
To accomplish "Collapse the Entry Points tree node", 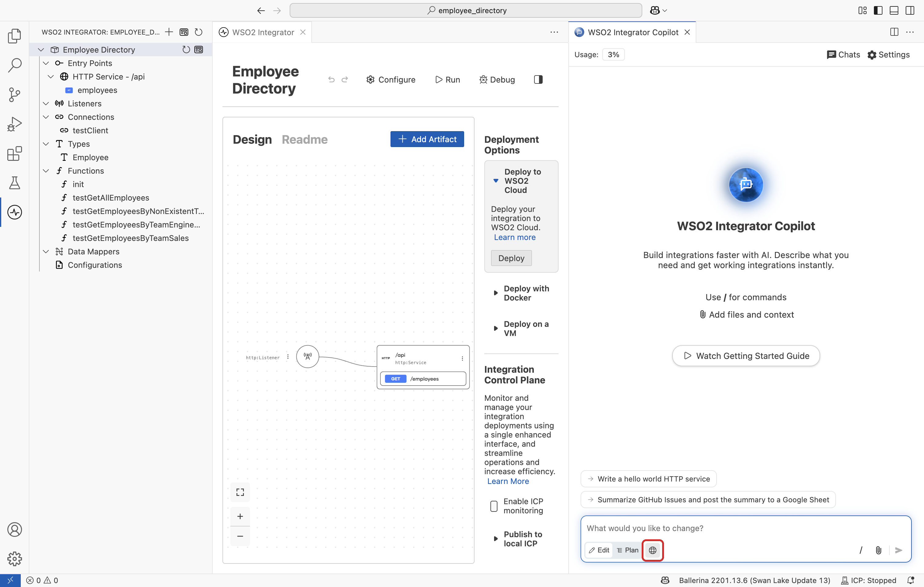I will pos(46,63).
